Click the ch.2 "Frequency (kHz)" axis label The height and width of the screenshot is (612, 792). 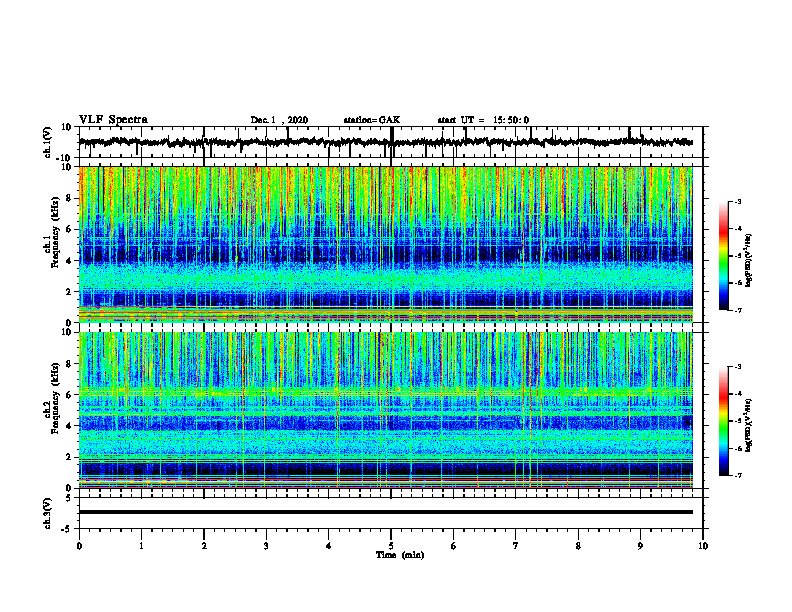(55, 398)
